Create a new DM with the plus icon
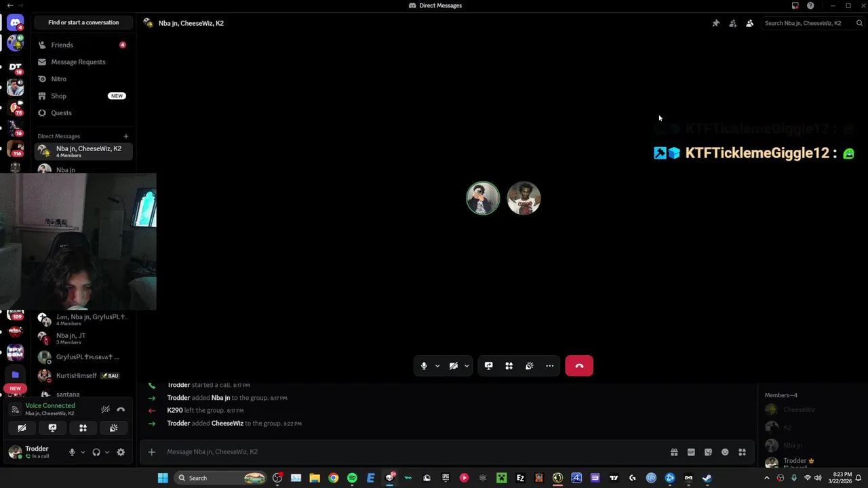Image resolution: width=868 pixels, height=488 pixels. (125, 136)
